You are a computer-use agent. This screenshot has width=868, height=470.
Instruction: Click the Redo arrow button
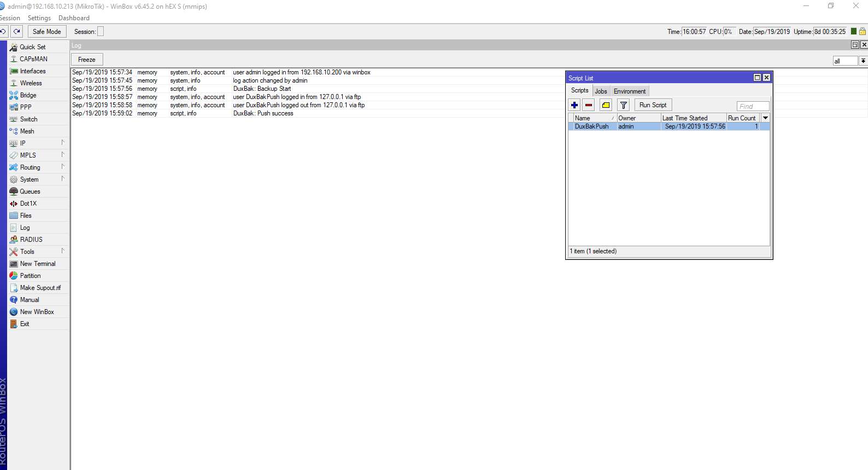click(x=17, y=32)
